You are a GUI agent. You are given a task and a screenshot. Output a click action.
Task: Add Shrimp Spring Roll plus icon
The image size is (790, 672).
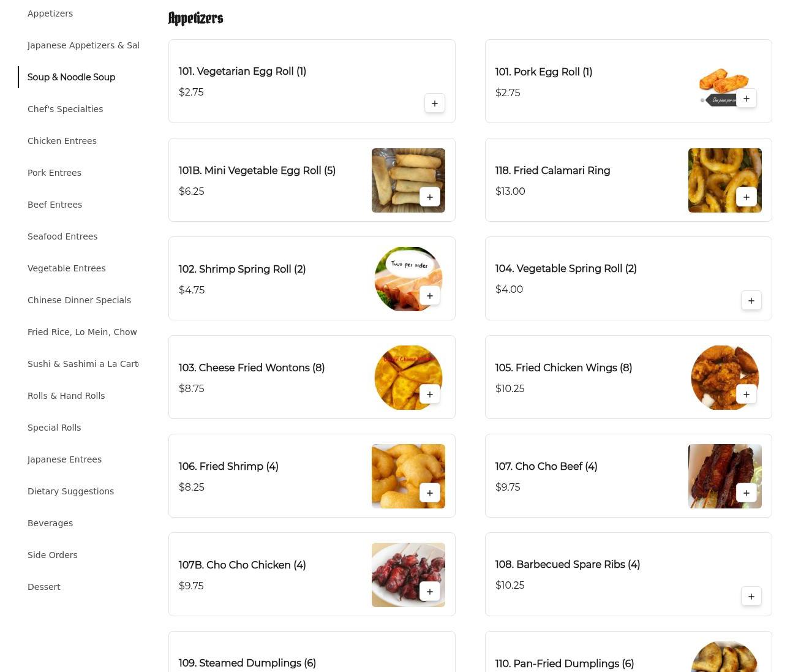(430, 296)
